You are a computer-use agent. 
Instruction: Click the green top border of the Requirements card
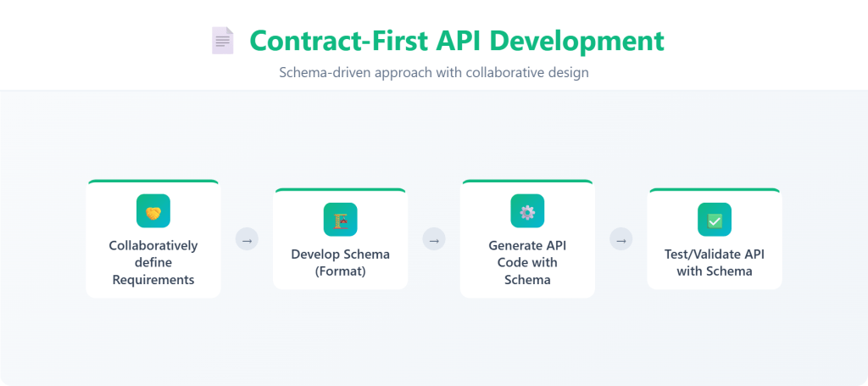coord(153,181)
